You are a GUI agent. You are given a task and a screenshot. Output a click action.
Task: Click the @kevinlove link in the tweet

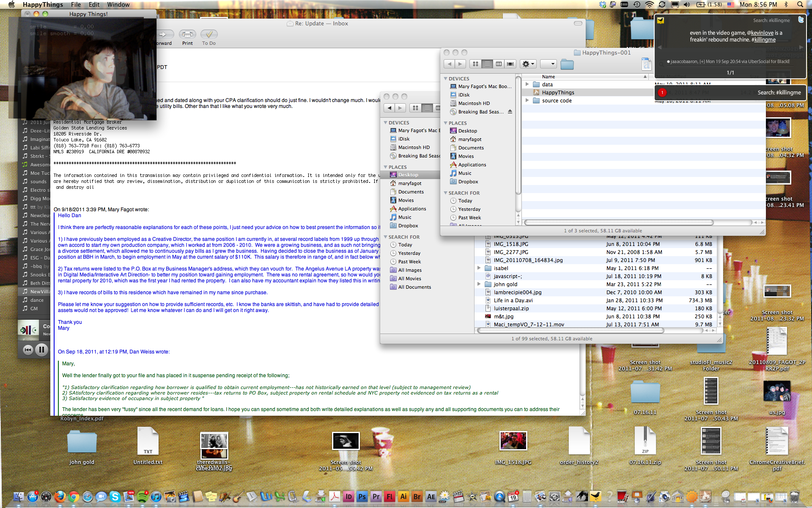click(760, 33)
